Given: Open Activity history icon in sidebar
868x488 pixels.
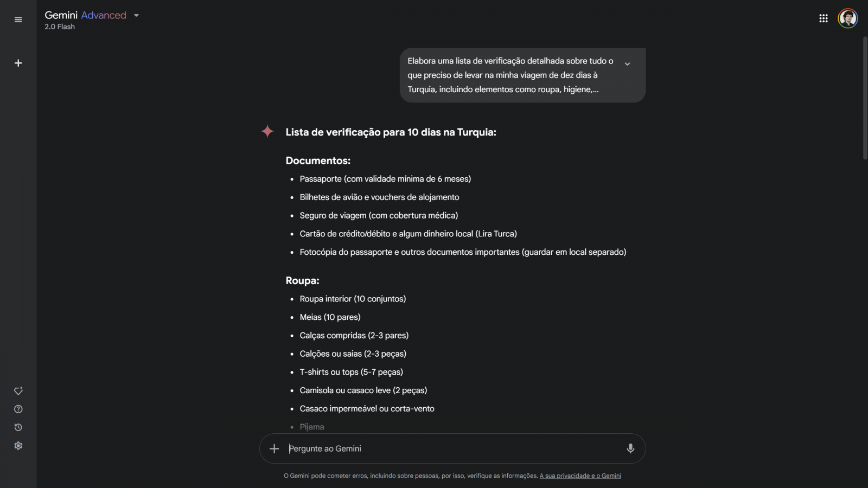Looking at the screenshot, I should coord(18,427).
